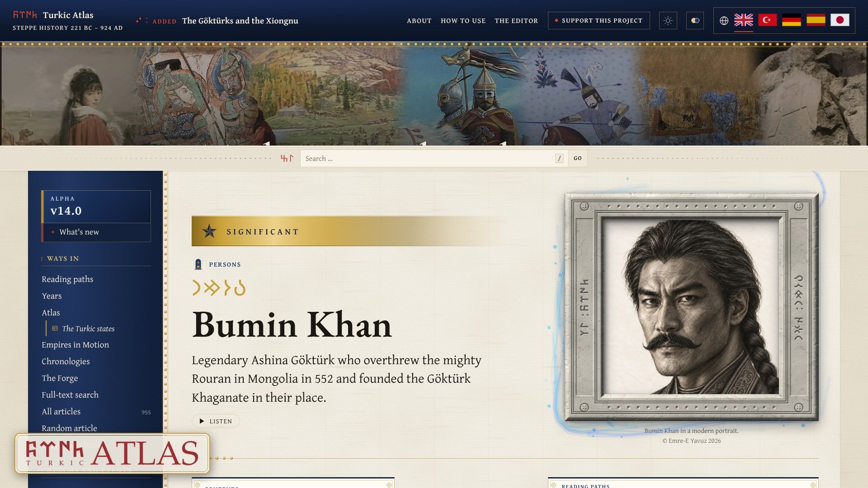Click the Old Turkic script title glyphs
The width and height of the screenshot is (868, 488).
pyautogui.click(x=219, y=287)
